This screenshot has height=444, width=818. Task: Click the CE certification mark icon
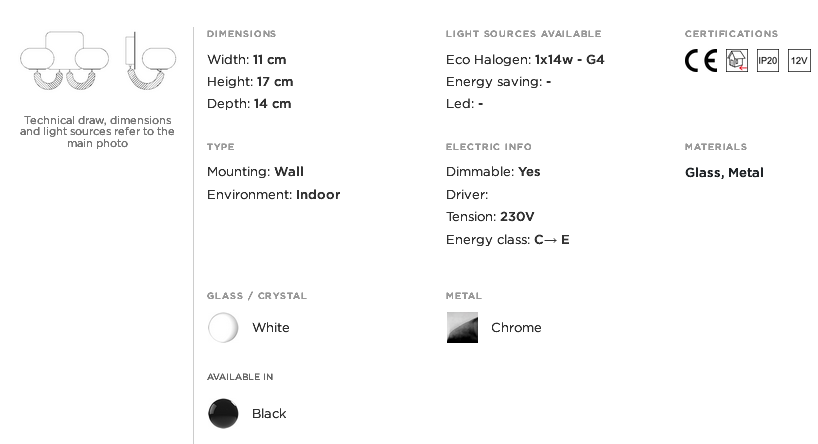(x=701, y=61)
